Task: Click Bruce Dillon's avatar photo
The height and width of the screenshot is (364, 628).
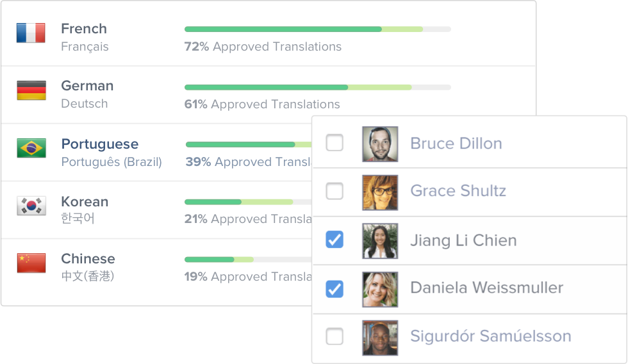Action: point(379,144)
